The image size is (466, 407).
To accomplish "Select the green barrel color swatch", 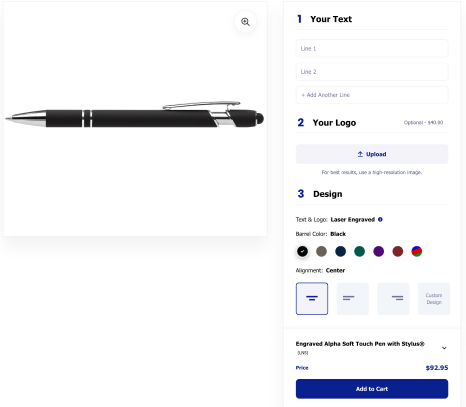I will (x=359, y=251).
